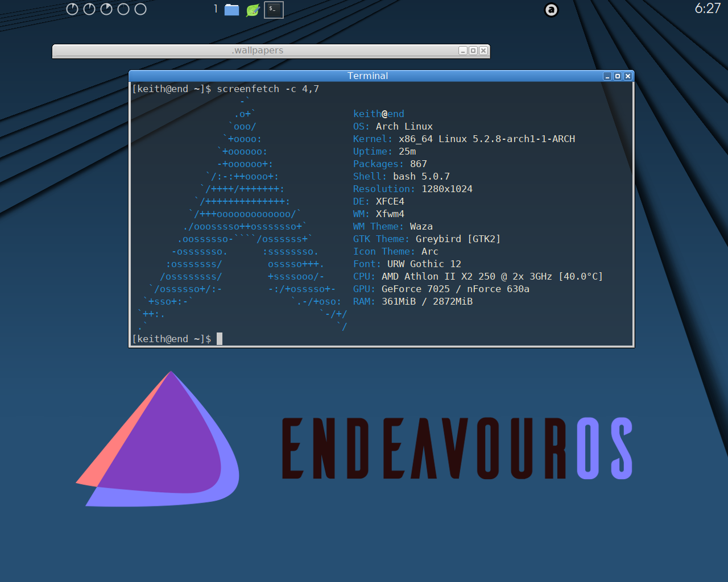The height and width of the screenshot is (582, 728).
Task: Click the completely empty circular panel gauge
Action: [x=140, y=9]
